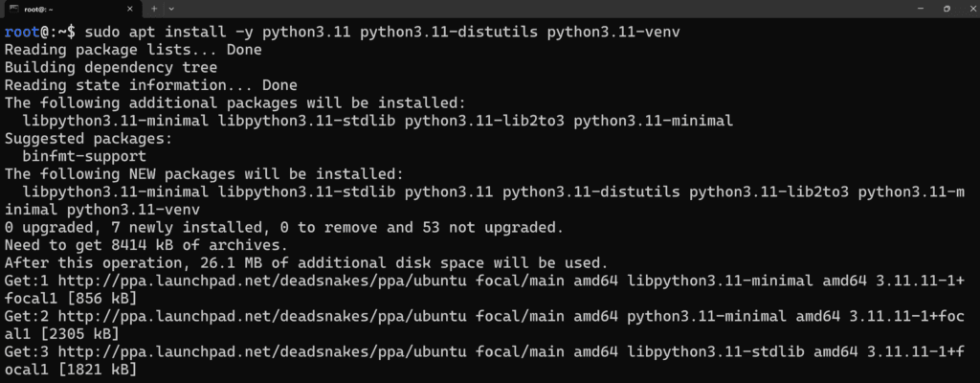The height and width of the screenshot is (383, 980).
Task: Click the terminal icon in the tab
Action: [x=12, y=9]
